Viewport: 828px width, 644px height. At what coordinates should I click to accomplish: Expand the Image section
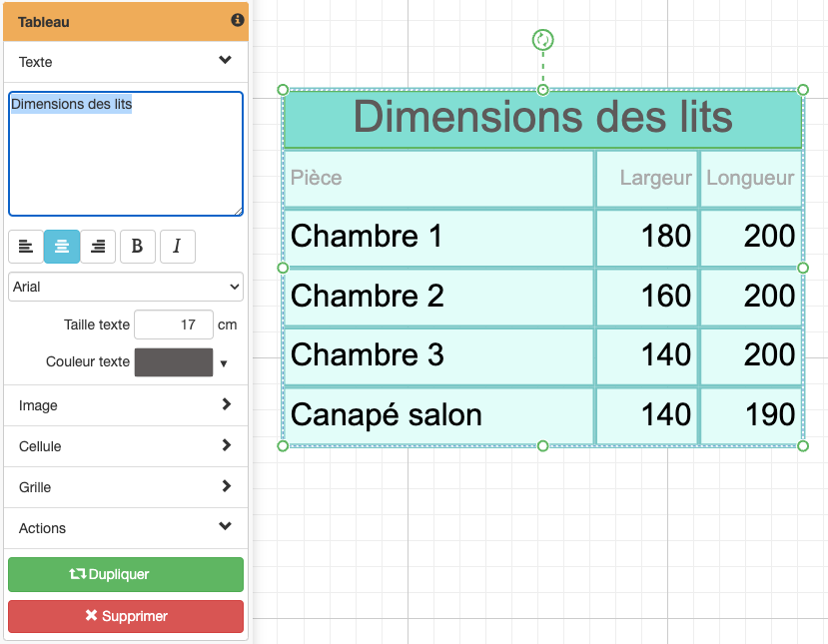[125, 405]
